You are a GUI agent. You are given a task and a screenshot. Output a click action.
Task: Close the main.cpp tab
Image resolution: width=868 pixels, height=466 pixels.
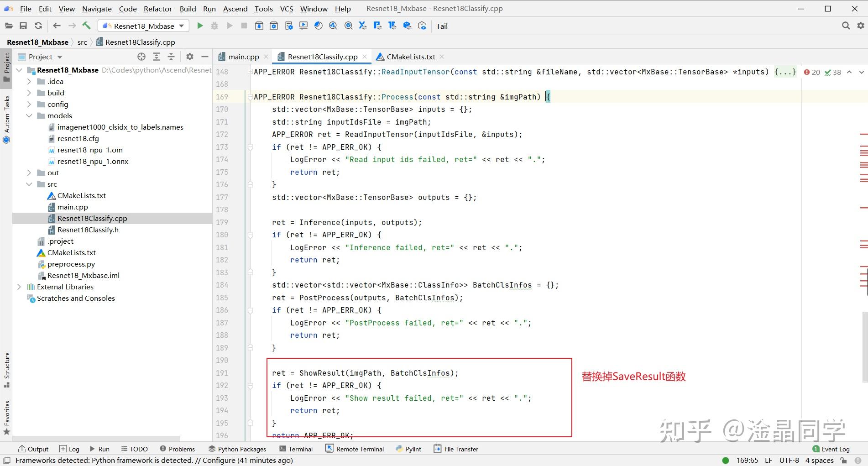[x=266, y=57]
